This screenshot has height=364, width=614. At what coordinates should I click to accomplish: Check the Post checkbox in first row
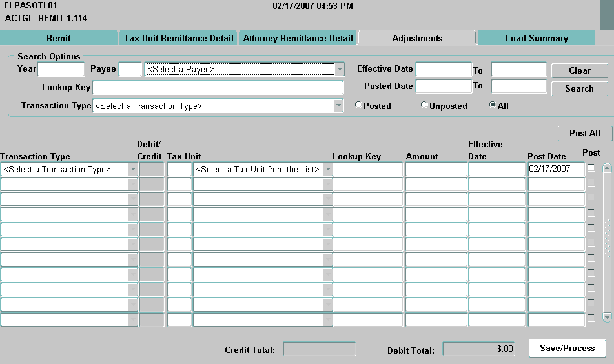coord(591,168)
